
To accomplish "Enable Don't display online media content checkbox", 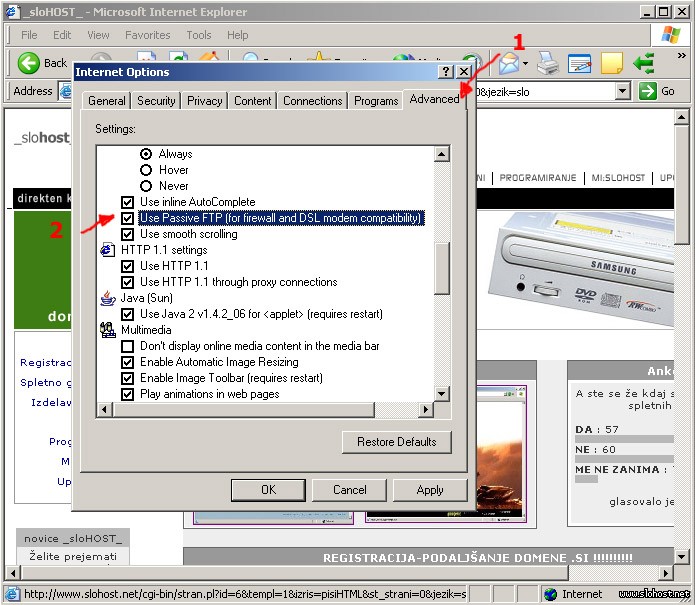I will [x=128, y=346].
